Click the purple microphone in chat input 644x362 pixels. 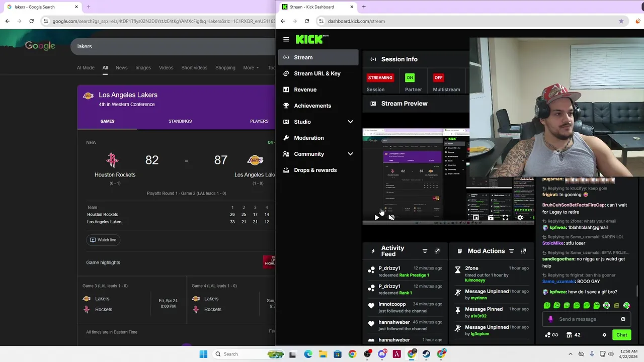pyautogui.click(x=550, y=319)
